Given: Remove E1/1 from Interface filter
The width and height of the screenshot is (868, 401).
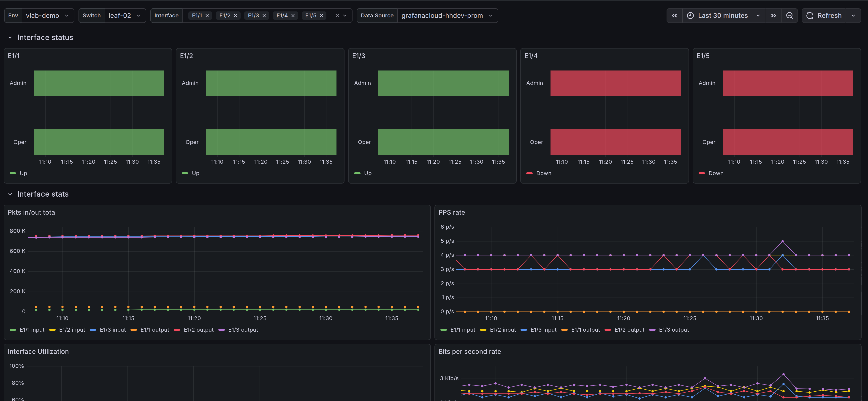Looking at the screenshot, I should [207, 16].
